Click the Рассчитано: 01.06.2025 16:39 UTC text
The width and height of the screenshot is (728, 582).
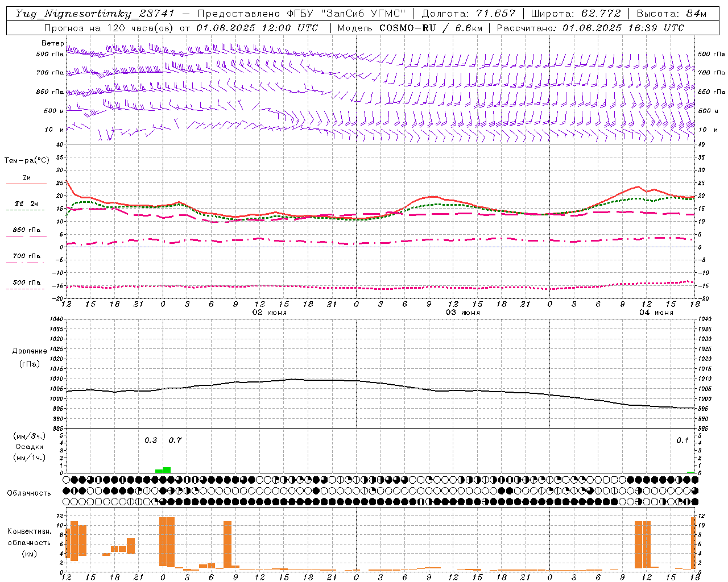pyautogui.click(x=590, y=28)
